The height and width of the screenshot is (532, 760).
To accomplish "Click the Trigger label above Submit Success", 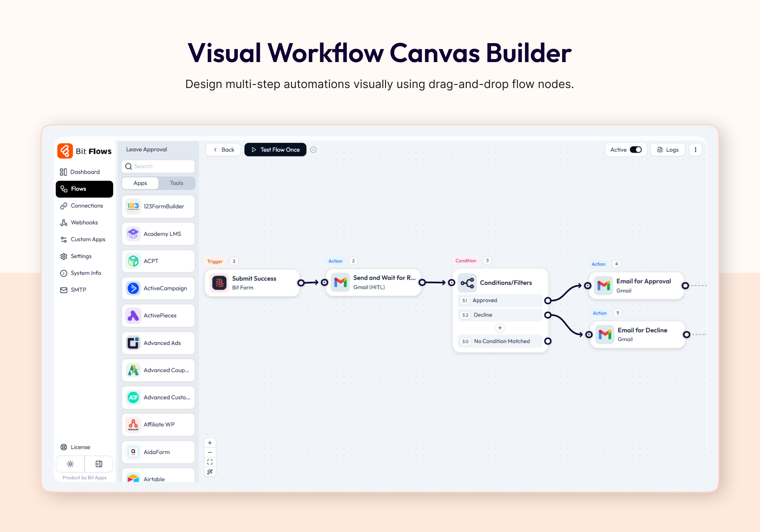I will pyautogui.click(x=215, y=261).
